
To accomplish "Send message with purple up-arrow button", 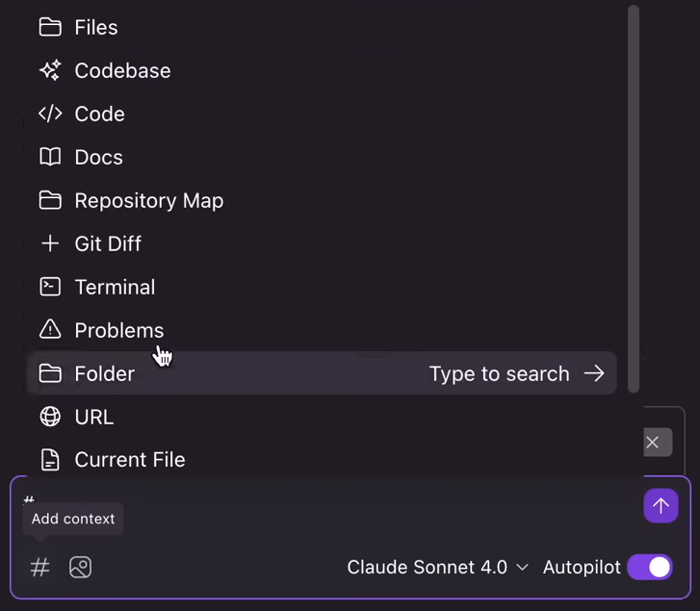I will point(661,505).
